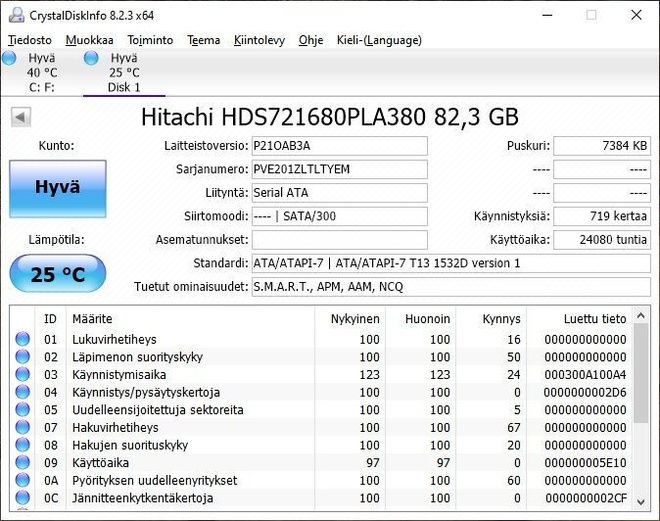Select the Käynnistymisaika row text
The height and width of the screenshot is (521, 660).
(x=119, y=375)
